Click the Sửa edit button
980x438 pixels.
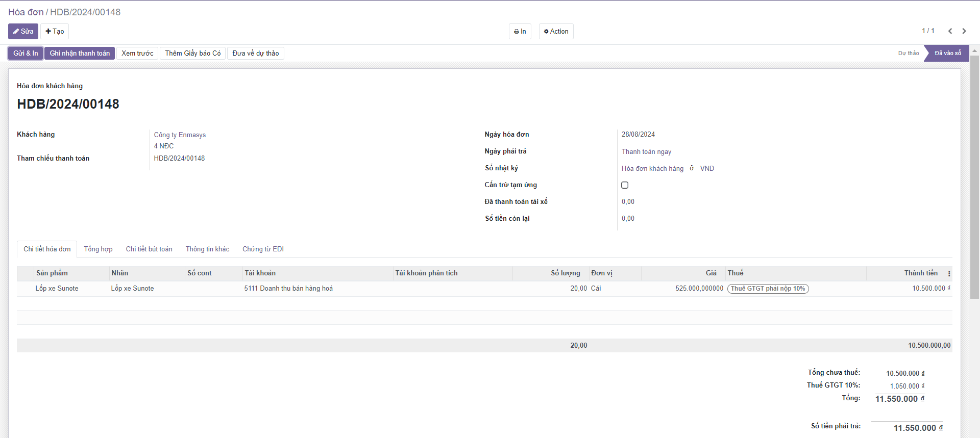23,31
